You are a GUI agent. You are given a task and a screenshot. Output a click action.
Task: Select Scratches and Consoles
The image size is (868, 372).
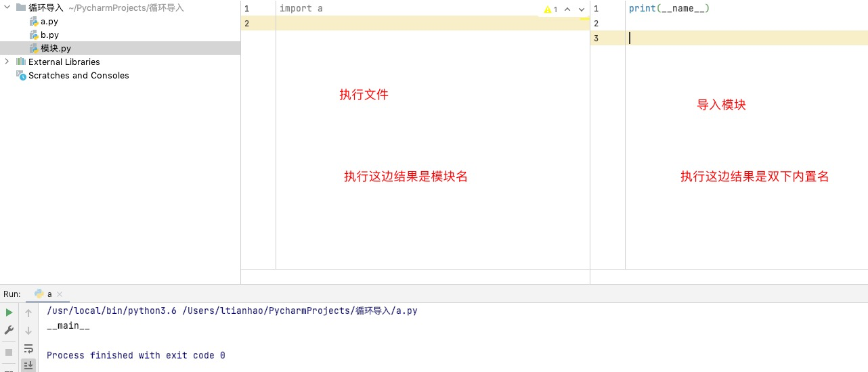[79, 76]
